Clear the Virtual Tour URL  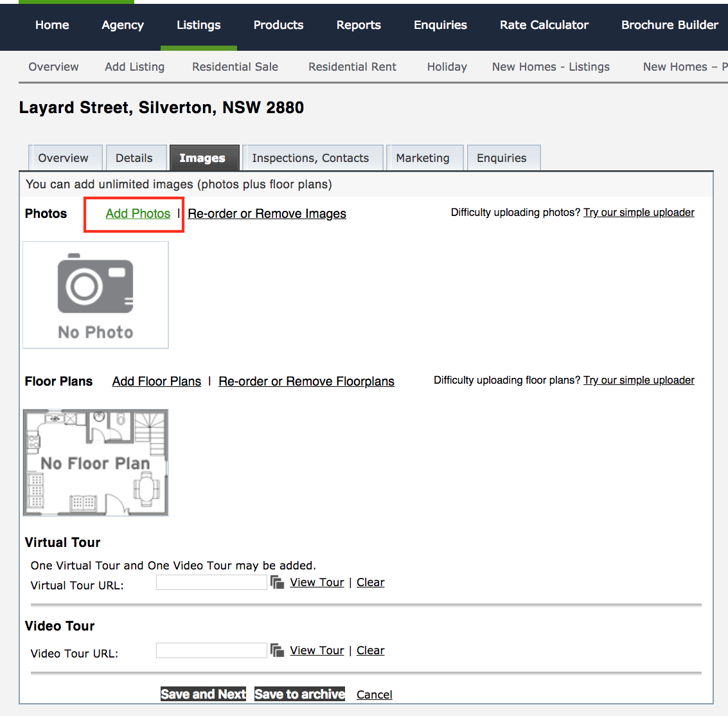click(371, 582)
